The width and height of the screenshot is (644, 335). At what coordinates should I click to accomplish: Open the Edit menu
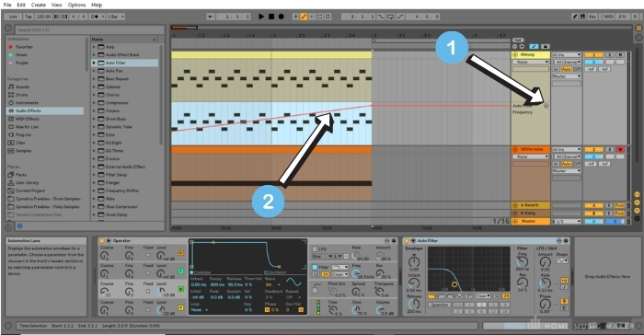[x=21, y=5]
